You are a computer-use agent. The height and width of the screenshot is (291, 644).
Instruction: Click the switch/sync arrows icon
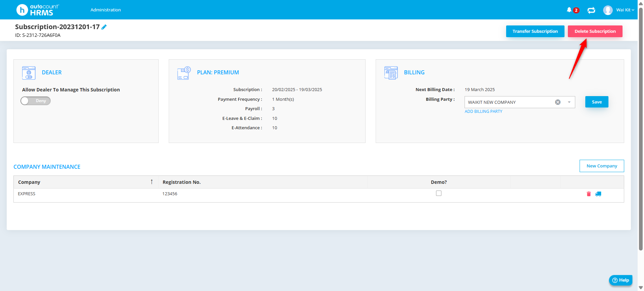(591, 10)
